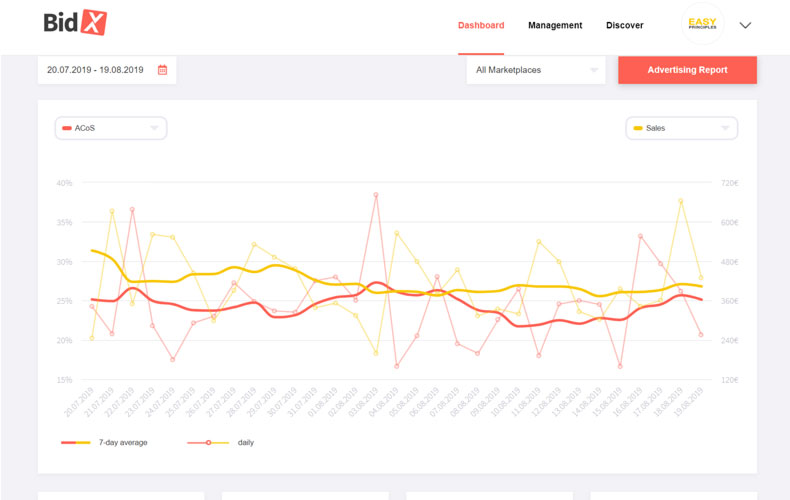Click the BidX logo

tap(75, 22)
